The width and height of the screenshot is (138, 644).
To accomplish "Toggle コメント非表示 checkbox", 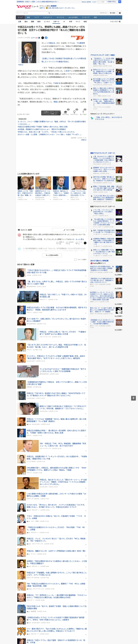I will (x=75, y=260).
